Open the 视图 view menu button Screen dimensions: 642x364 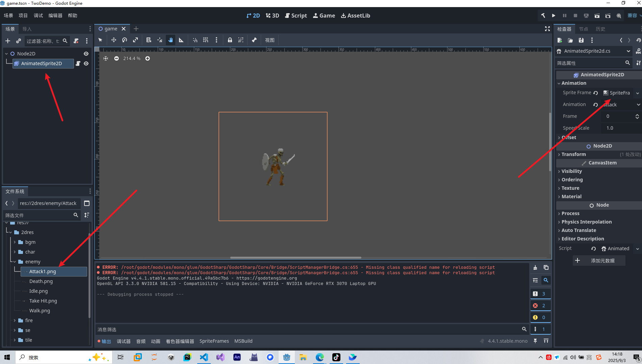tap(269, 40)
